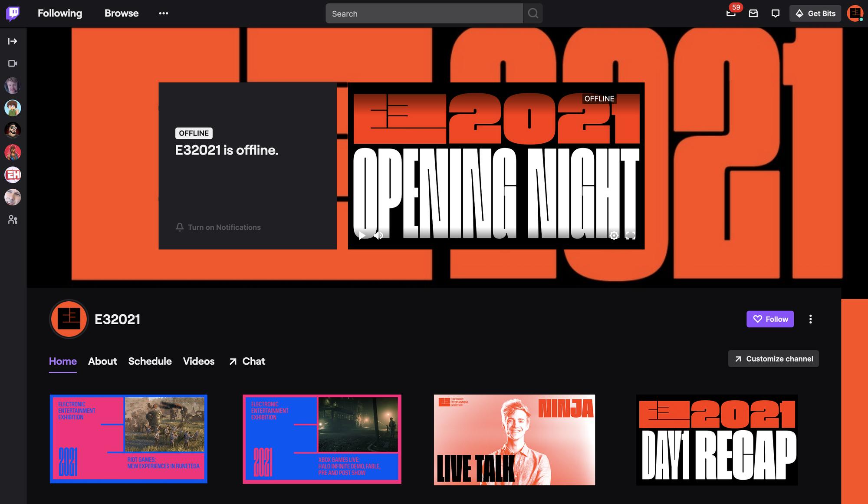Open the player settings gear menu
This screenshot has height=504, width=868.
pyautogui.click(x=614, y=235)
